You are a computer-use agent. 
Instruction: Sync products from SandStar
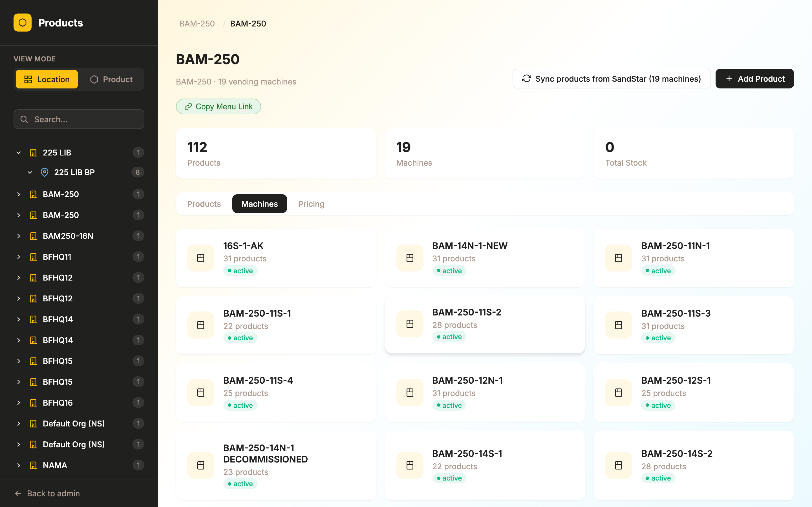click(611, 79)
